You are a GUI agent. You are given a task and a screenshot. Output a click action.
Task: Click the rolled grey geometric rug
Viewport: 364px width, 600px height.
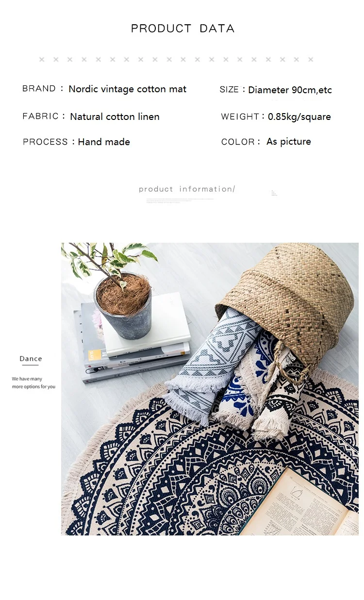[213, 362]
